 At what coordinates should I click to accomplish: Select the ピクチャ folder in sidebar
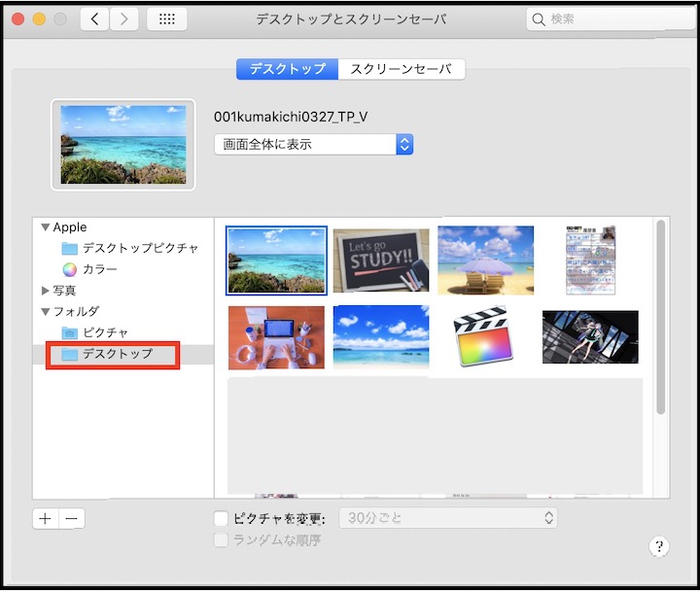(94, 332)
